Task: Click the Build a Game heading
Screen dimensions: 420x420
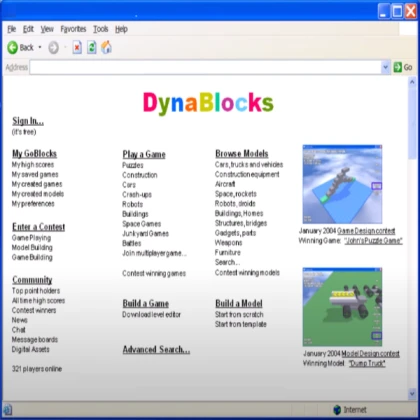Action: pos(146,304)
